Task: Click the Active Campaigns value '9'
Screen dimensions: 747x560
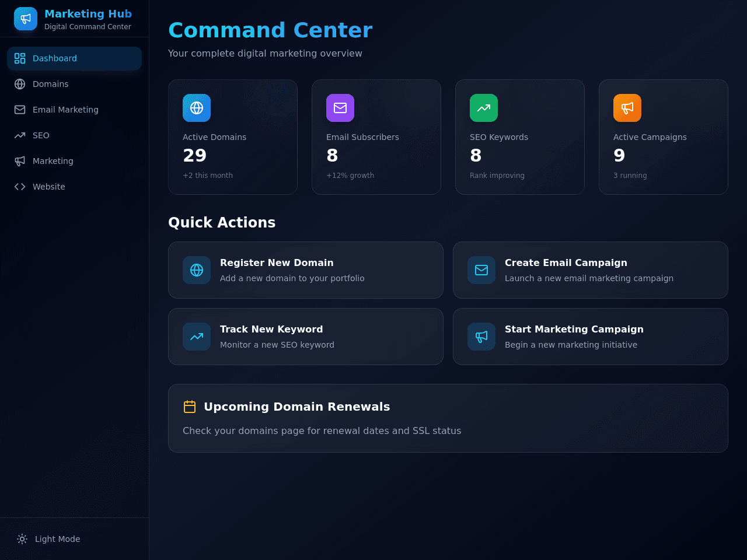Action: [619, 156]
